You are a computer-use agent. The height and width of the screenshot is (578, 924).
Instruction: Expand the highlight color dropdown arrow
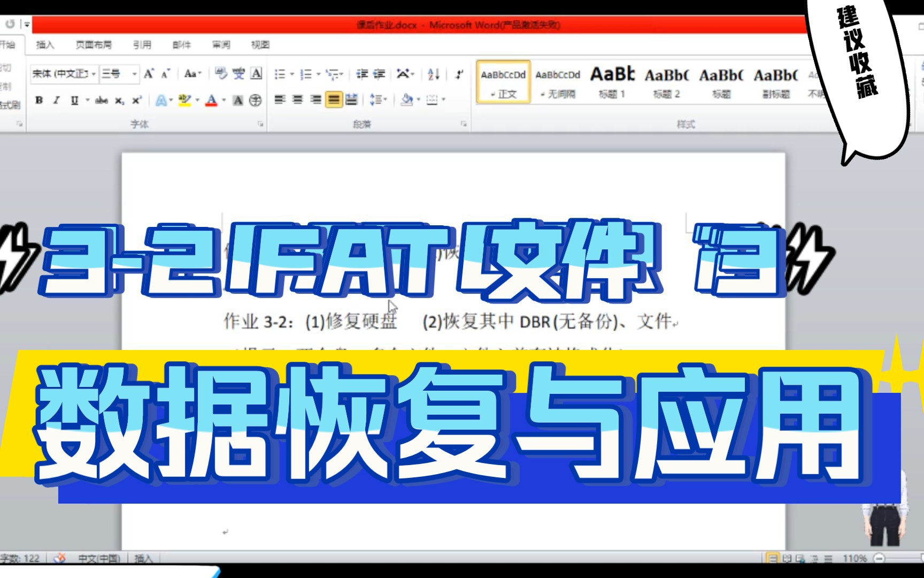coord(197,100)
